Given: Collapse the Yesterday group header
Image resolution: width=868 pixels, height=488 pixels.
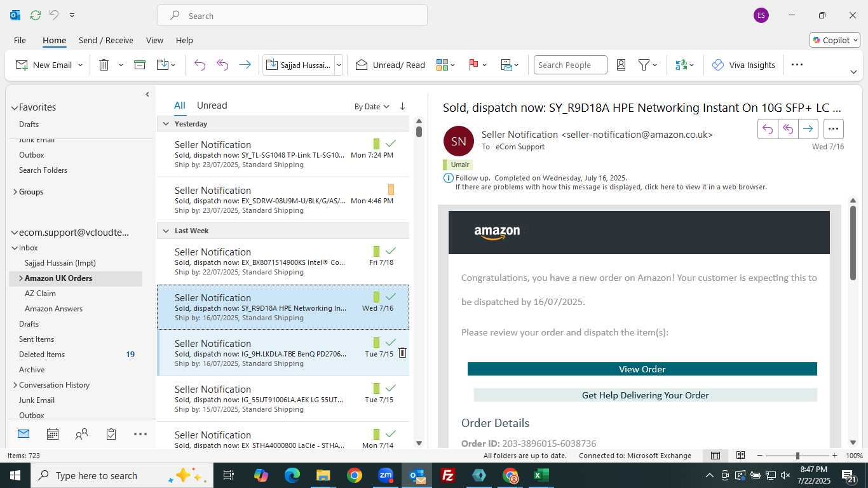Looking at the screenshot, I should (166, 124).
